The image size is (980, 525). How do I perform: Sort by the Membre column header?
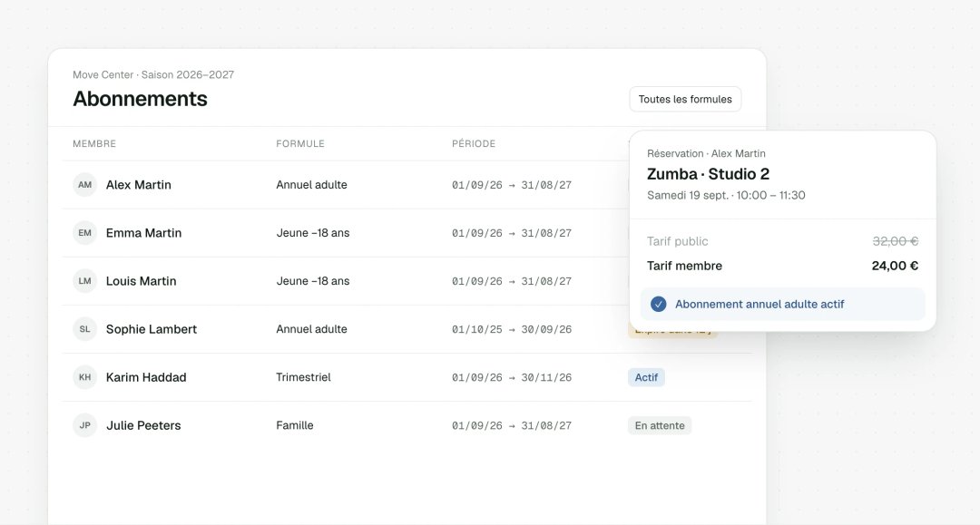94,143
